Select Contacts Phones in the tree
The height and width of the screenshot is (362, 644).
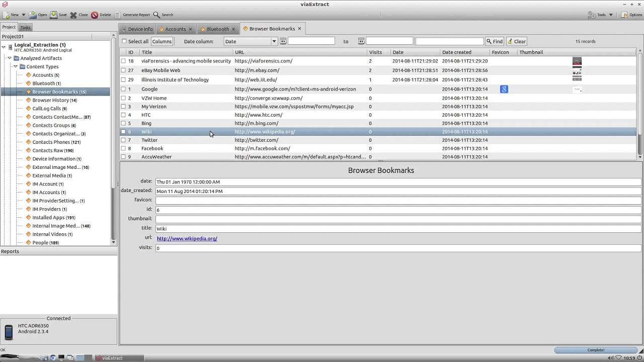(x=56, y=142)
